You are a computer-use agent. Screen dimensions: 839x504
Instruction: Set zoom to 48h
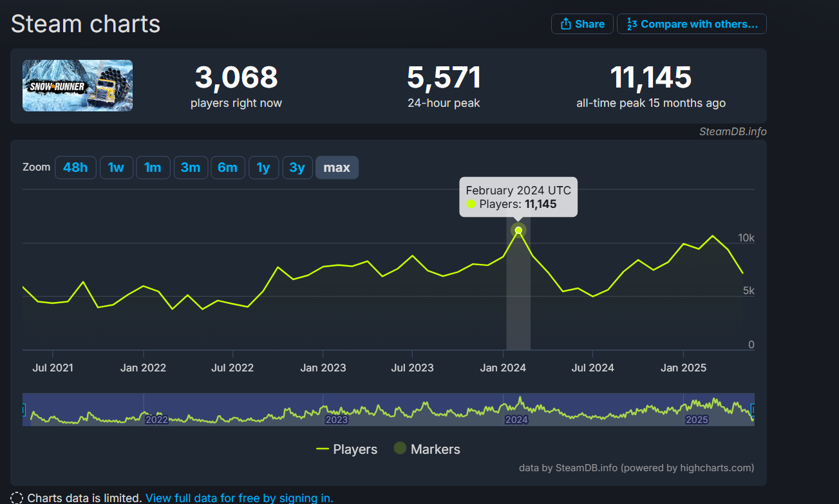click(x=75, y=167)
